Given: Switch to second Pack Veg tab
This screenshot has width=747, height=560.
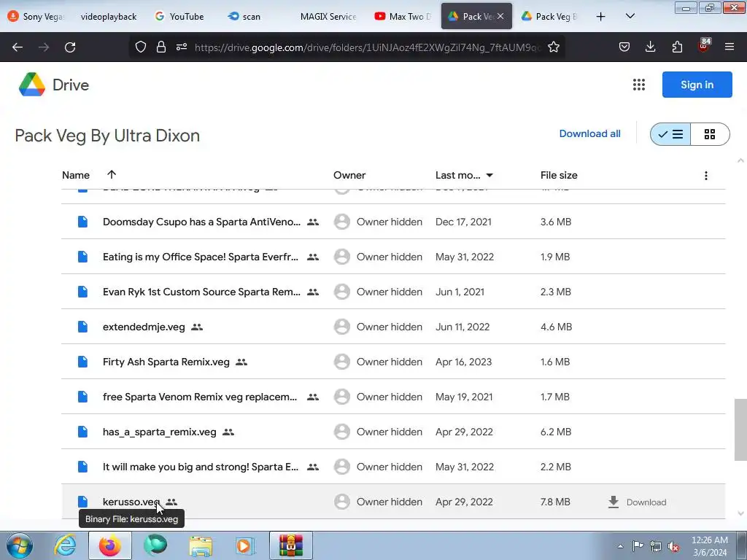Looking at the screenshot, I should 549,16.
